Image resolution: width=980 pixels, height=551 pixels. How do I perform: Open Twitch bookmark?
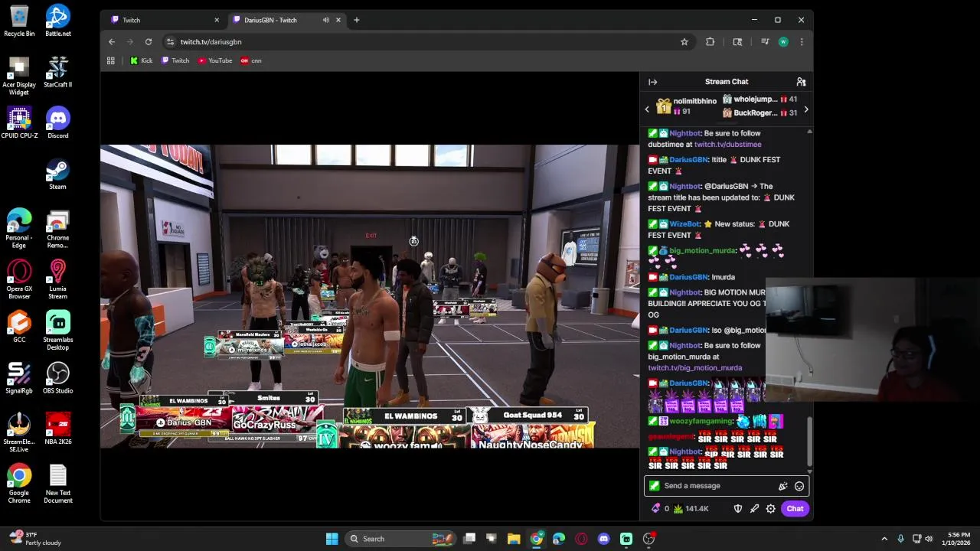click(x=175, y=60)
